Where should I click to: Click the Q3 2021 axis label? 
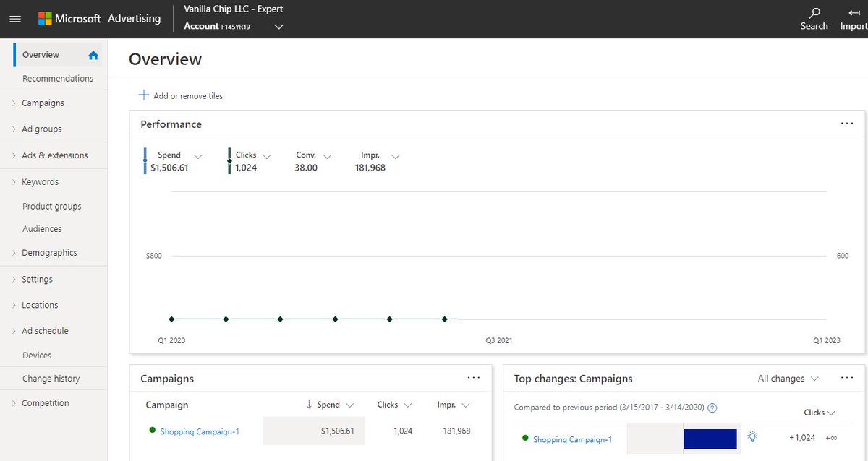point(499,340)
